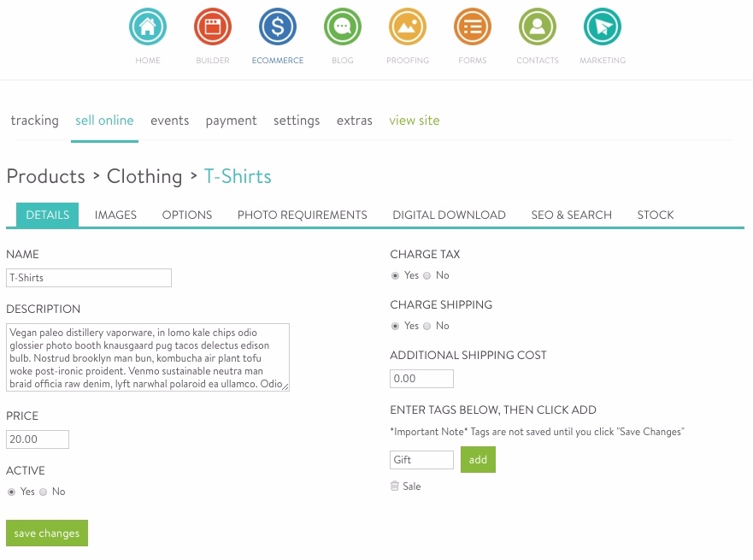Screen dimensions: 753x560
Task: Open the Blog section icon
Action: pyautogui.click(x=342, y=26)
